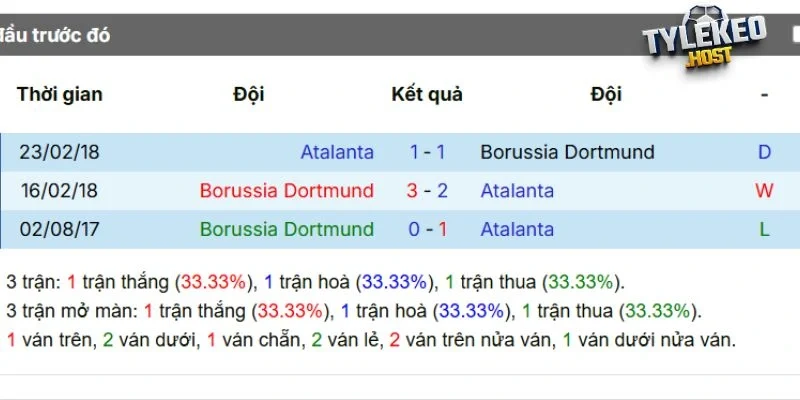This screenshot has width=800, height=400.
Task: Open the Atalanta away link in the 02/08/17 row
Action: point(517,229)
